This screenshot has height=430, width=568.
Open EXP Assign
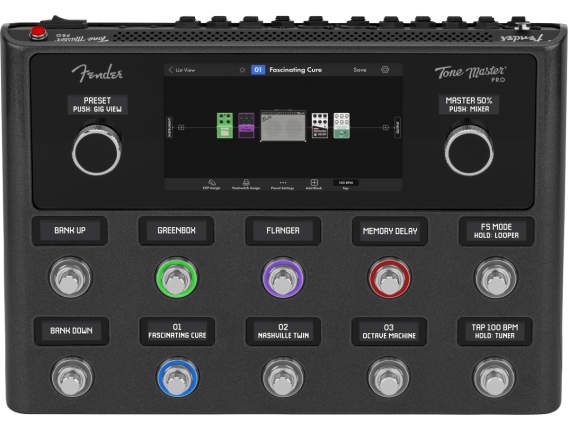[212, 184]
